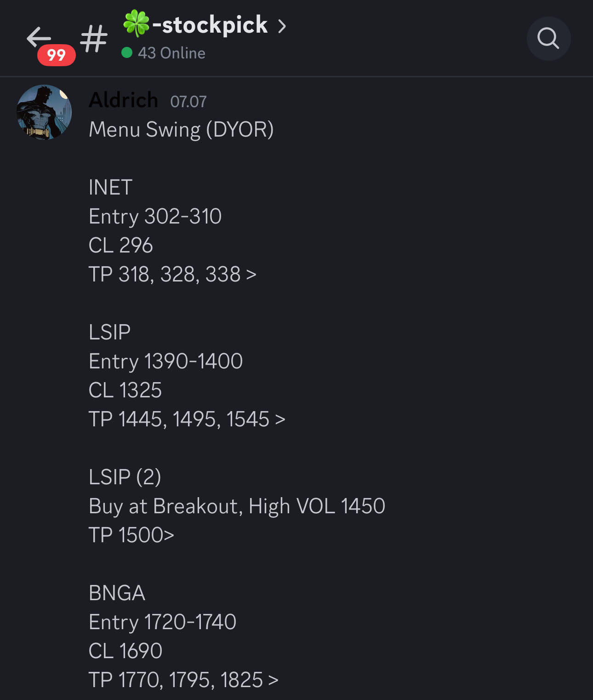593x700 pixels.
Task: Select the Buy at Breakout line
Action: (x=237, y=506)
